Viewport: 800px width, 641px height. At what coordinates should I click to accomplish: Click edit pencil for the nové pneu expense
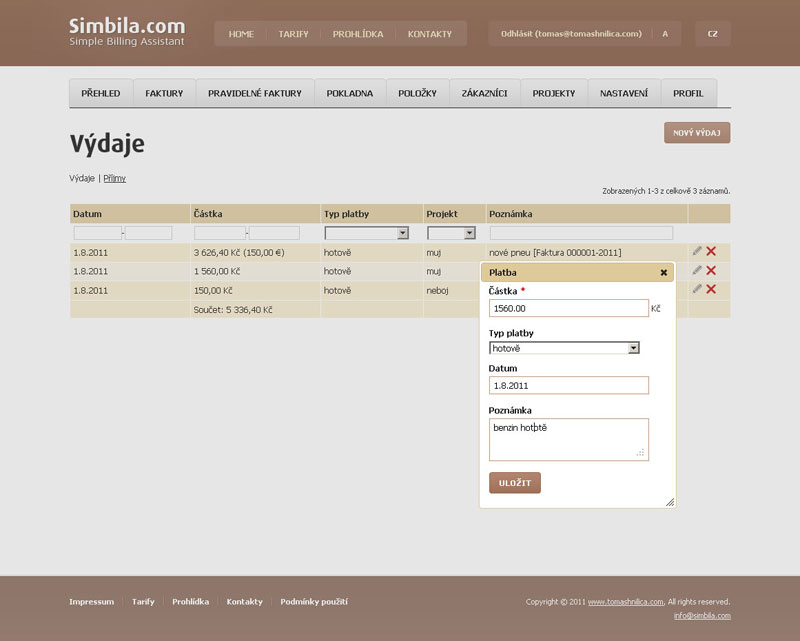[x=697, y=251]
